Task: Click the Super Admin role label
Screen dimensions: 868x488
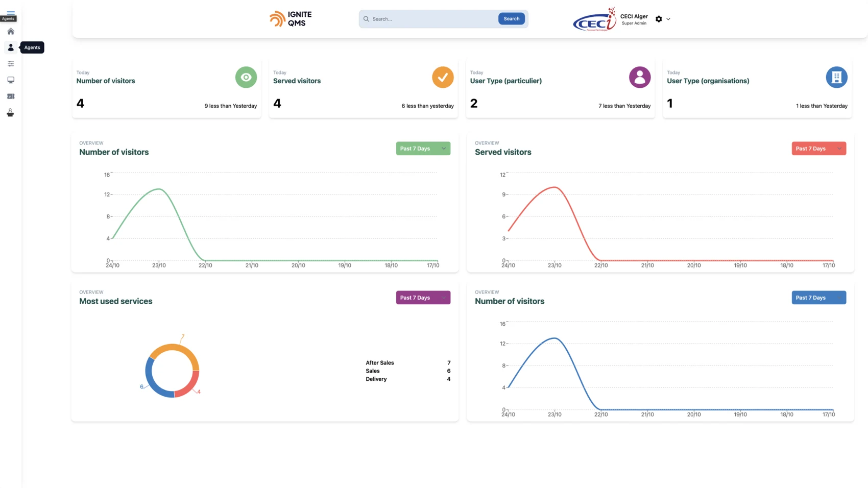Action: click(x=634, y=23)
